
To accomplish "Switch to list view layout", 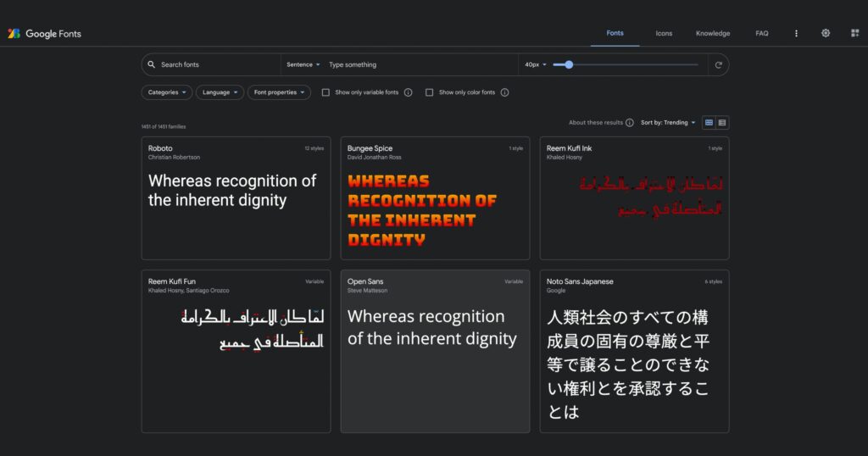I will click(x=722, y=123).
